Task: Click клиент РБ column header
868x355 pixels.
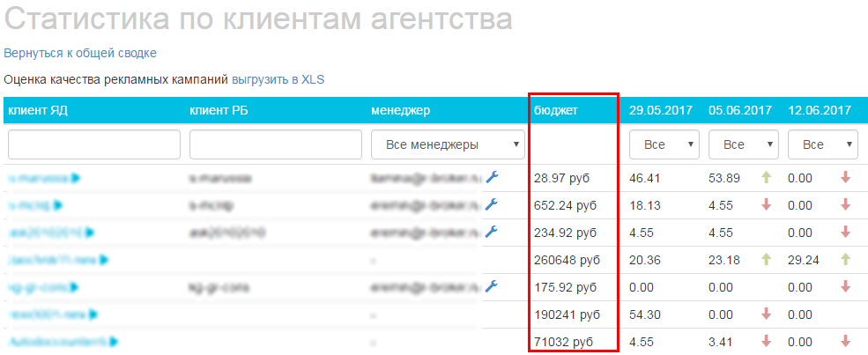Action: (x=219, y=111)
